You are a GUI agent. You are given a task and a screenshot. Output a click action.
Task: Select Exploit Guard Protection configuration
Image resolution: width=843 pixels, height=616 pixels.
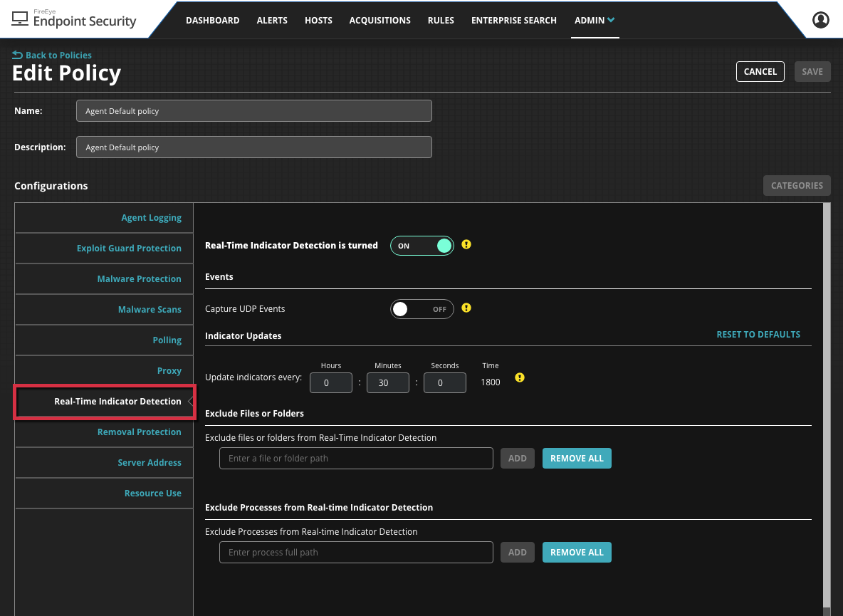[104, 249]
